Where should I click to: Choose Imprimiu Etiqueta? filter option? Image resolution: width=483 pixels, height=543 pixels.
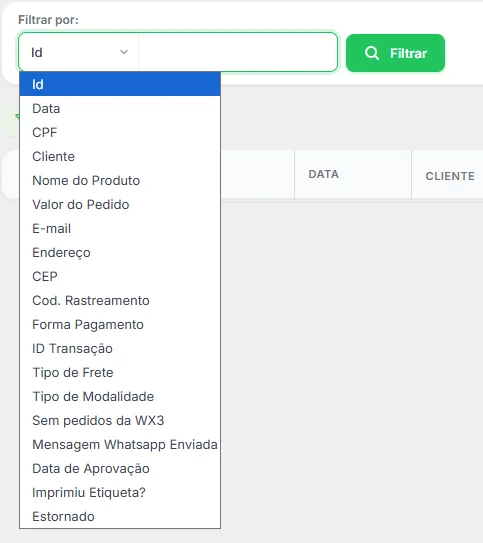point(120,492)
